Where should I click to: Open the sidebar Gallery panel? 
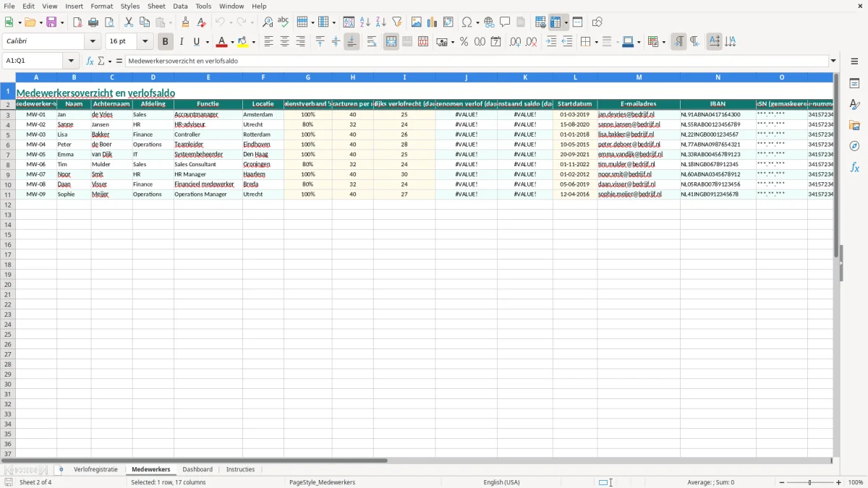[x=854, y=126]
